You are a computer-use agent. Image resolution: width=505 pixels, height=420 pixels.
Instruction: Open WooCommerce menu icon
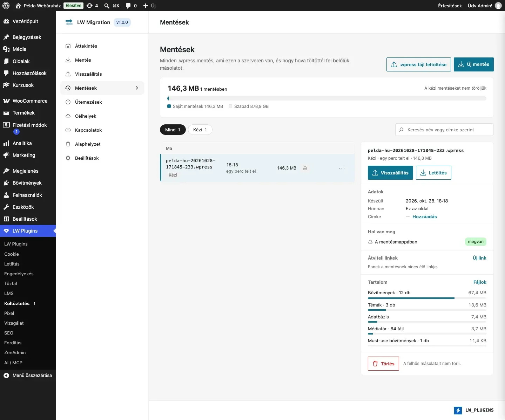6,101
